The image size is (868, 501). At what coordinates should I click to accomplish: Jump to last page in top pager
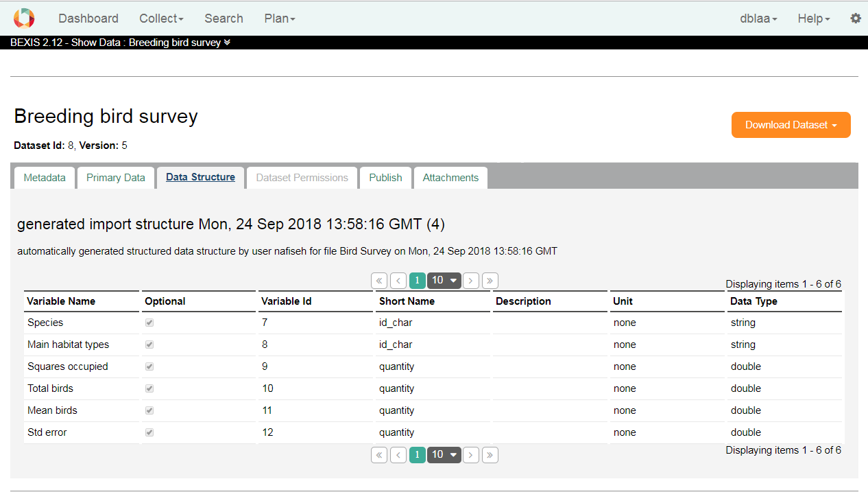pos(490,281)
